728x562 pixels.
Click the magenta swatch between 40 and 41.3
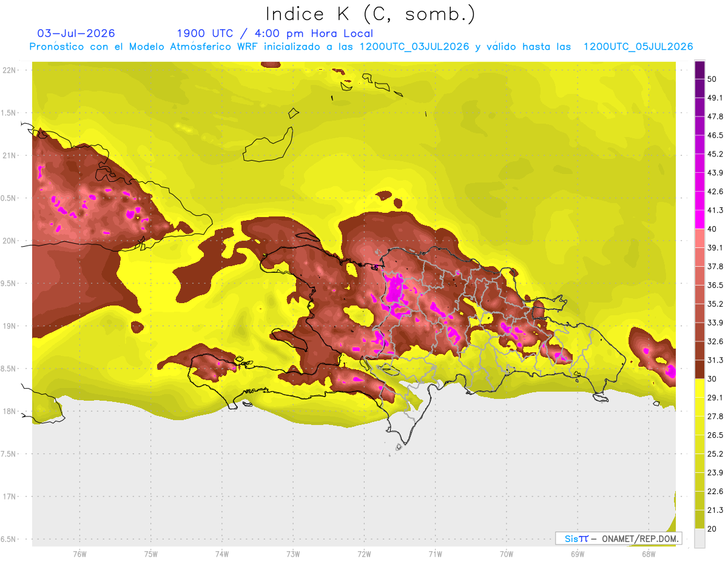699,219
